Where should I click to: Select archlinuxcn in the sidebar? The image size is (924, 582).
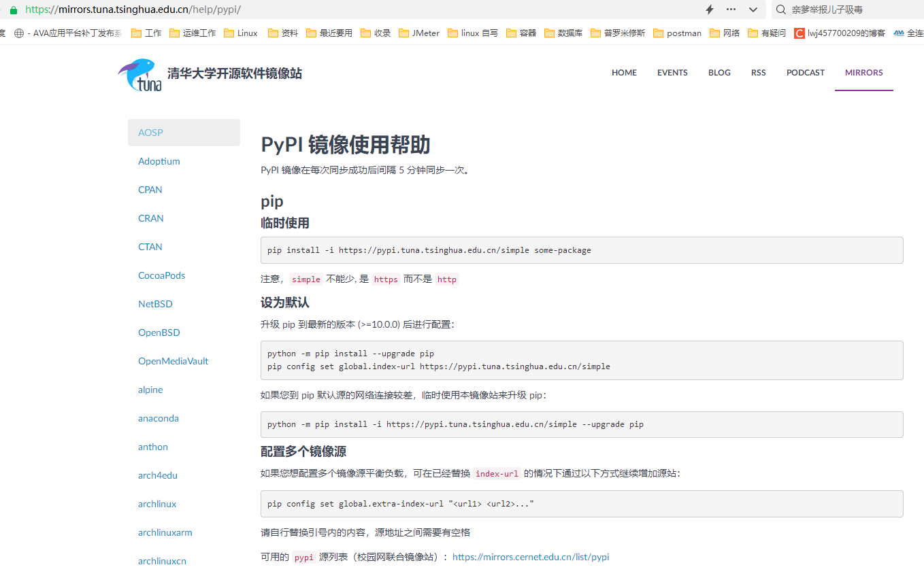[x=162, y=561]
